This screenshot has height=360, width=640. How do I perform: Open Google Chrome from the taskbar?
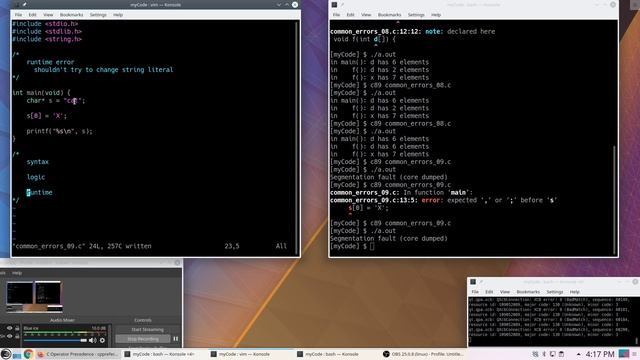(28, 354)
